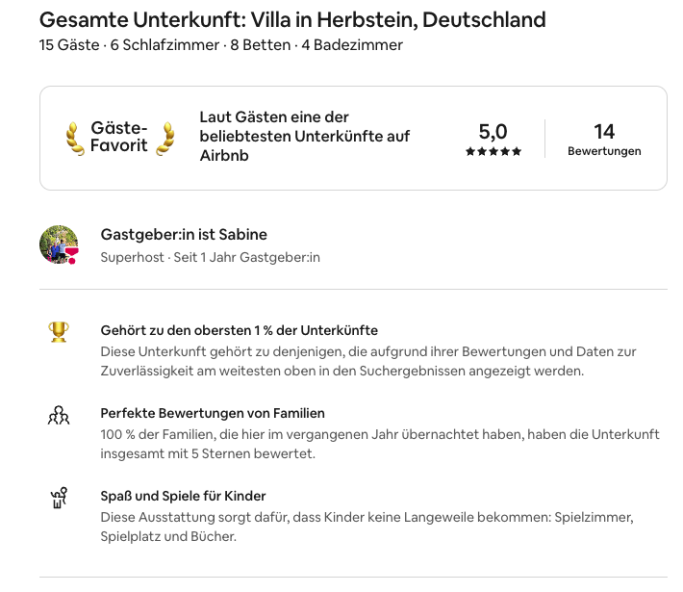The image size is (683, 592).
Task: Click the Superhost badge on Sabine's avatar
Action: (71, 256)
